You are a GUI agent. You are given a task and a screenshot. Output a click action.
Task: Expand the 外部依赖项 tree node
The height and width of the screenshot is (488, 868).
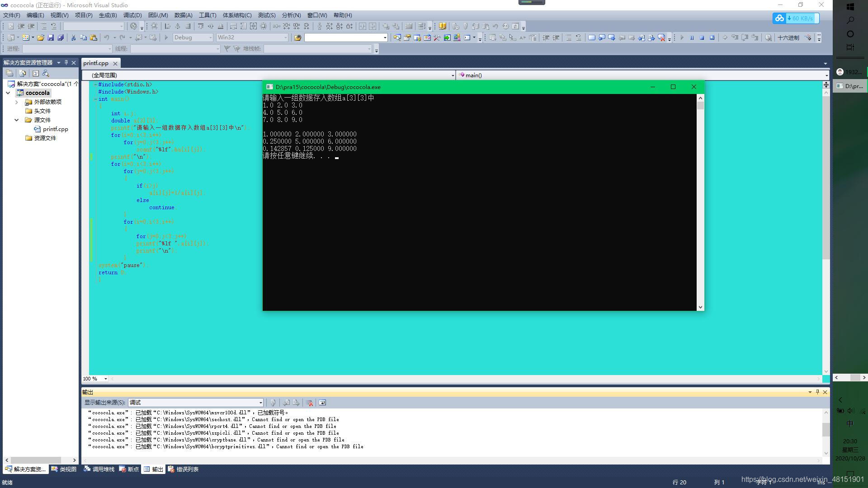pyautogui.click(x=17, y=102)
